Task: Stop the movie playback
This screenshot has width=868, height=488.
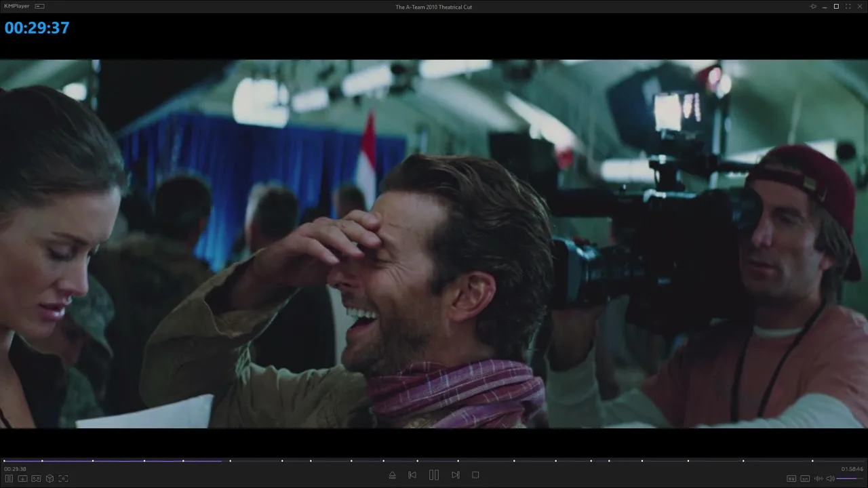Action: click(x=475, y=475)
